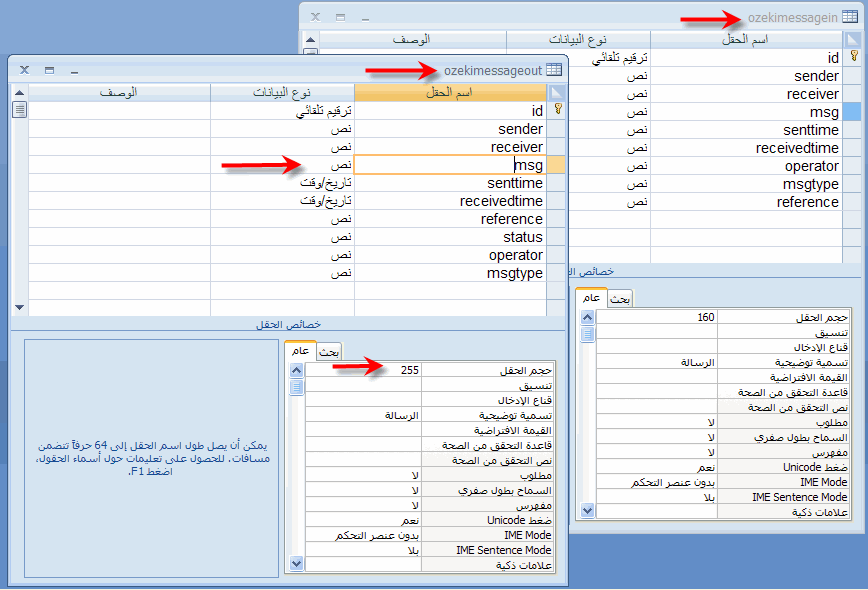Click the ozekimessageout table icon in title bar
Image resolution: width=868 pixels, height=590 pixels.
pyautogui.click(x=554, y=70)
